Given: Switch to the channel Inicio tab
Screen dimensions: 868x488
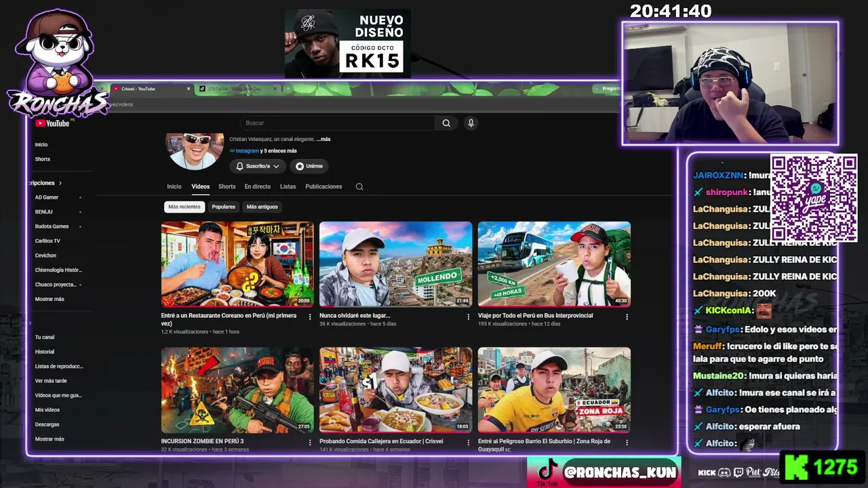Looking at the screenshot, I should point(174,186).
